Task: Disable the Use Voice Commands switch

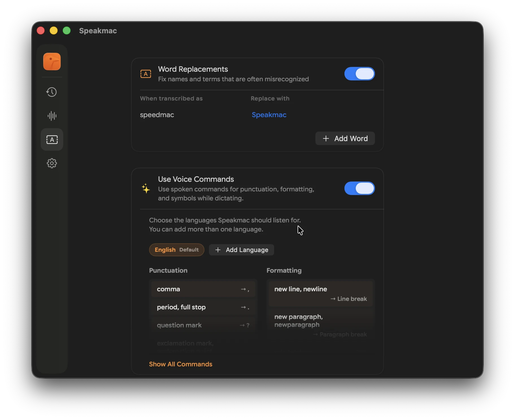Action: click(x=359, y=188)
